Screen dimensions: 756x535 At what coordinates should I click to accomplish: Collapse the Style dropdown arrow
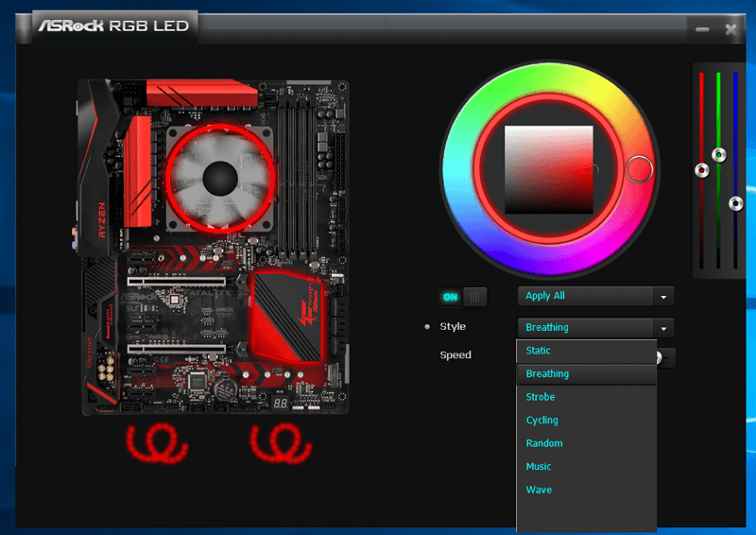point(663,328)
